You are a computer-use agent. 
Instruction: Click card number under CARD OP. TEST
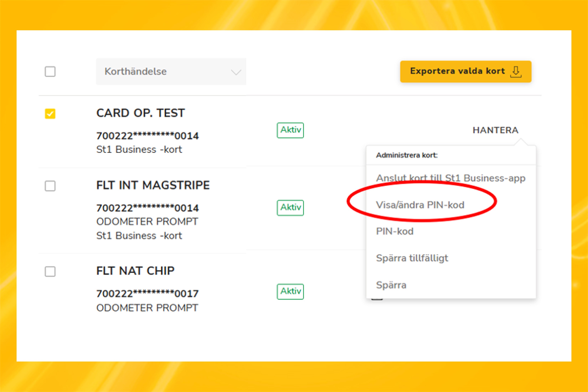148,136
